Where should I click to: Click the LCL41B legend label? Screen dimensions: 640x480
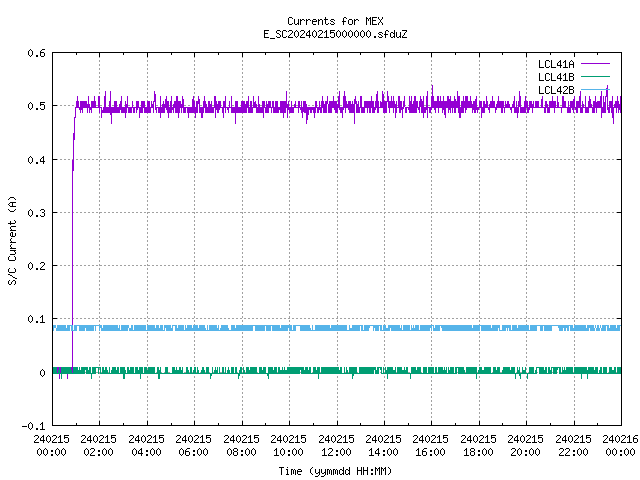[x=556, y=77]
